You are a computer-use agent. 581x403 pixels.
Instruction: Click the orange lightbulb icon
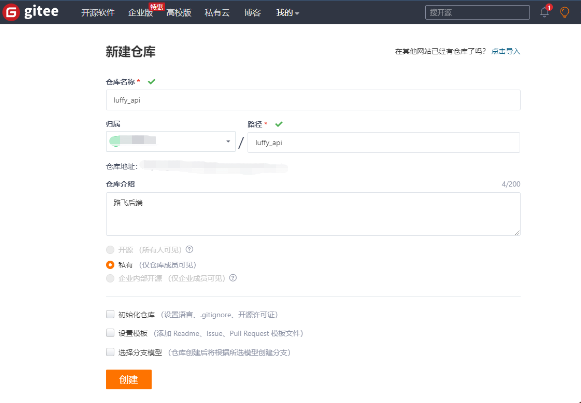564,12
